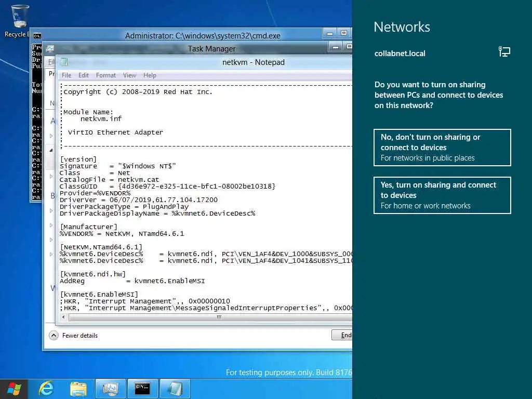The width and height of the screenshot is (532, 399).
Task: Maximize the cmd.exe window
Action: coord(344,33)
